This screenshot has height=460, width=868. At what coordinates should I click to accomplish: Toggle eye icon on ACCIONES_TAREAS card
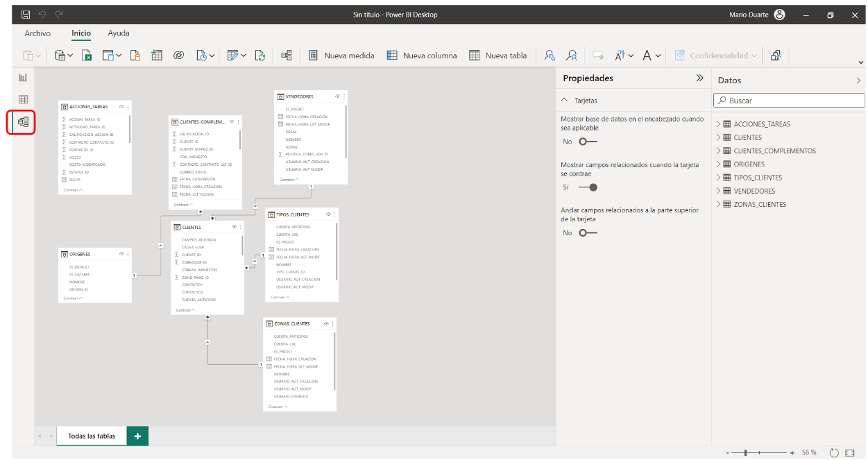tap(121, 107)
